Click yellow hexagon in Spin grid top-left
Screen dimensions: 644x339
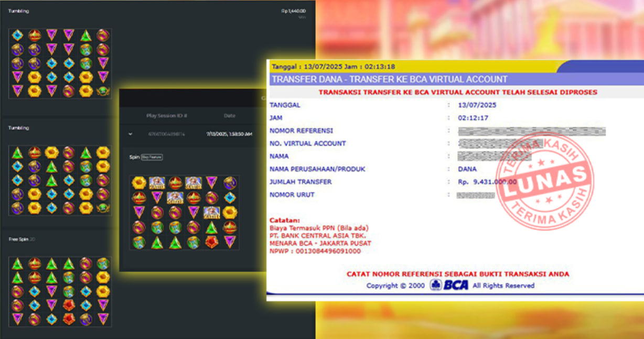point(139,182)
